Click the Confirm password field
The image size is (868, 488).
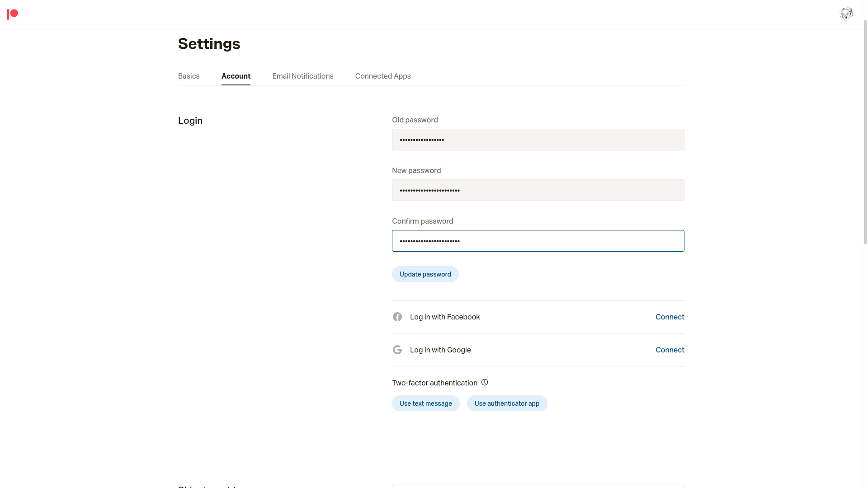[x=538, y=241]
